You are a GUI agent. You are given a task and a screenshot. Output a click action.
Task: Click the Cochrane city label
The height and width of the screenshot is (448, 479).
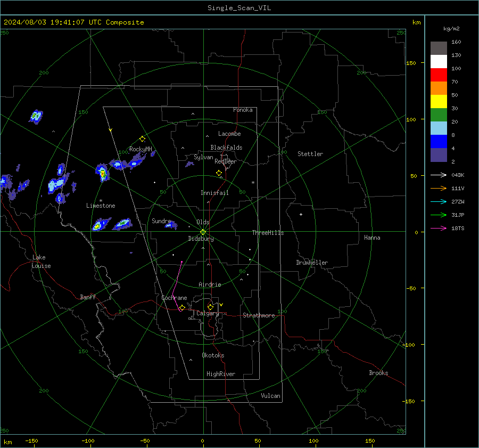174,298
